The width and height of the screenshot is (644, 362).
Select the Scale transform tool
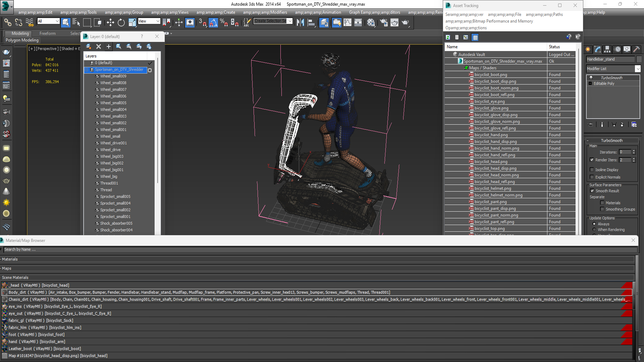[x=132, y=22]
